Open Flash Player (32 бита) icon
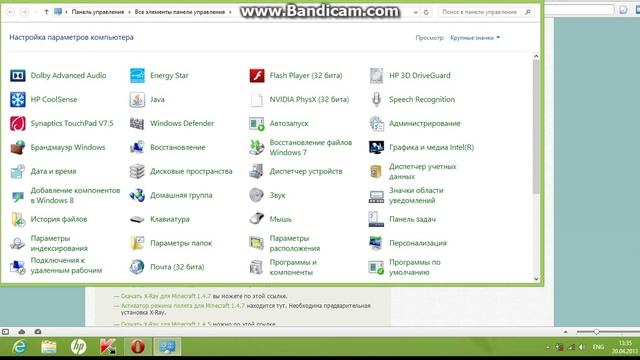 point(257,76)
